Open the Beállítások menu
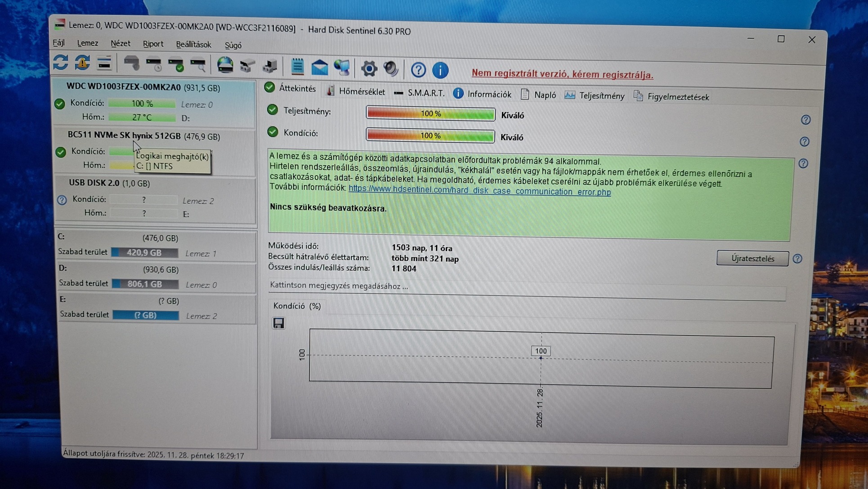868x489 pixels. [193, 45]
